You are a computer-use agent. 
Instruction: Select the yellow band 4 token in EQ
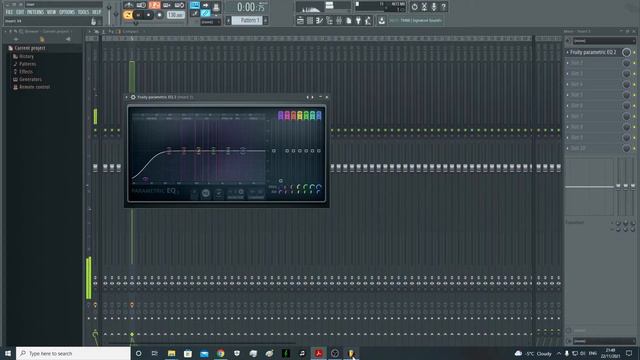[300, 116]
